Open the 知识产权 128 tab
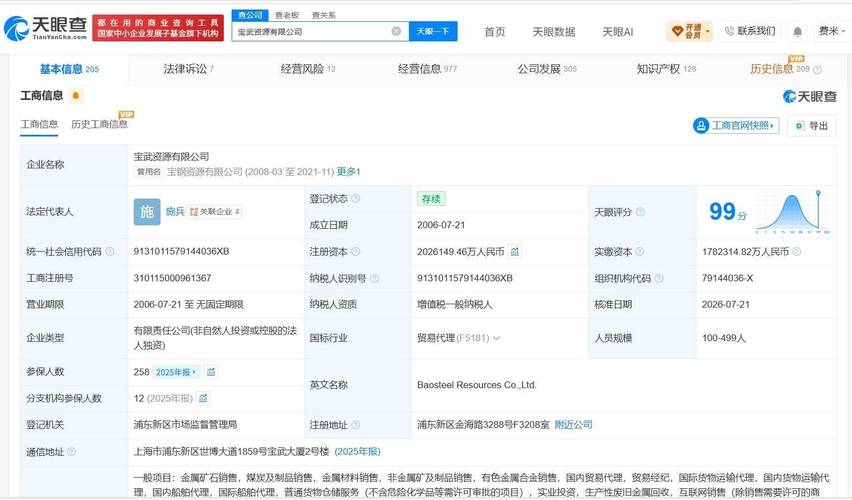Image resolution: width=852 pixels, height=500 pixels. pyautogui.click(x=666, y=69)
